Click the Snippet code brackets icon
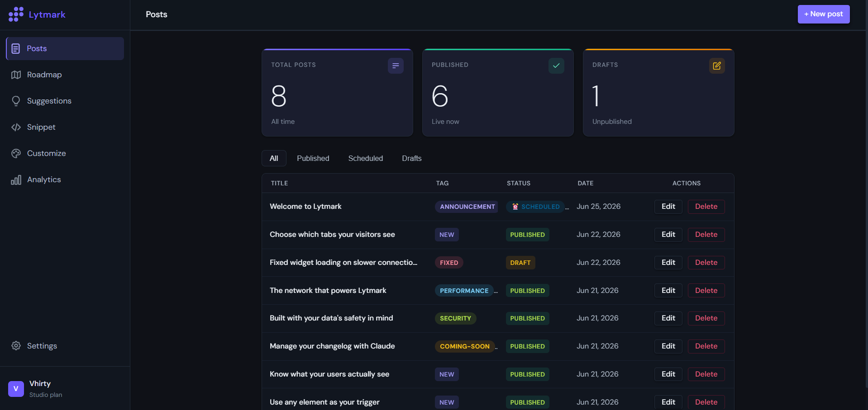The image size is (868, 410). [x=16, y=127]
